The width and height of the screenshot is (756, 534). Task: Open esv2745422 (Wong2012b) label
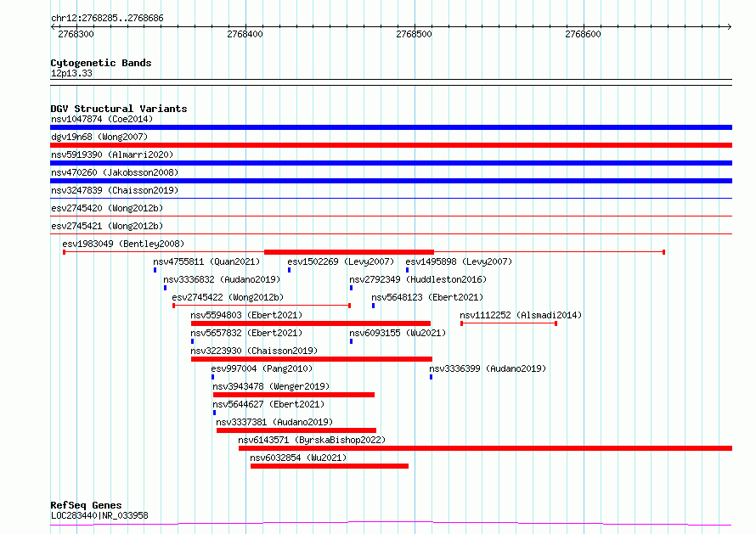pos(228,297)
